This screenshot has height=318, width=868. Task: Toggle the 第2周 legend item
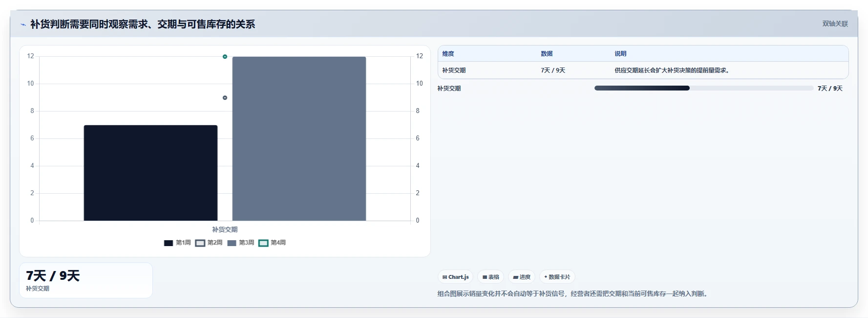click(x=209, y=243)
